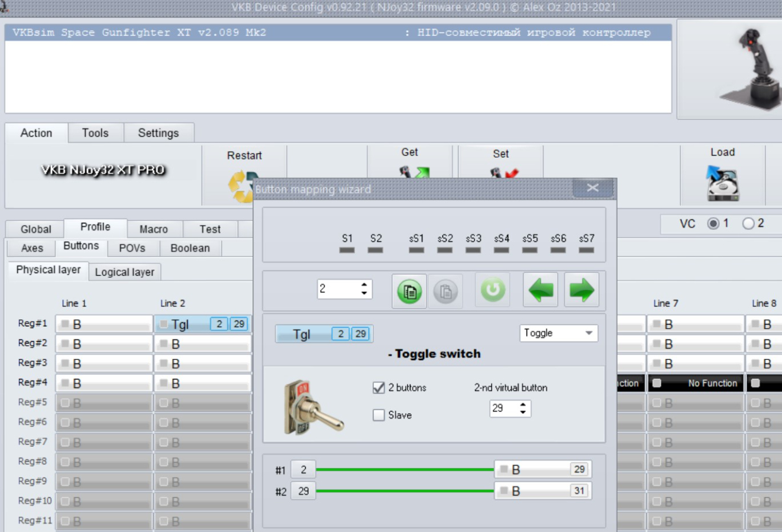Click the Line 1 column header
The image size is (782, 532).
click(x=74, y=303)
